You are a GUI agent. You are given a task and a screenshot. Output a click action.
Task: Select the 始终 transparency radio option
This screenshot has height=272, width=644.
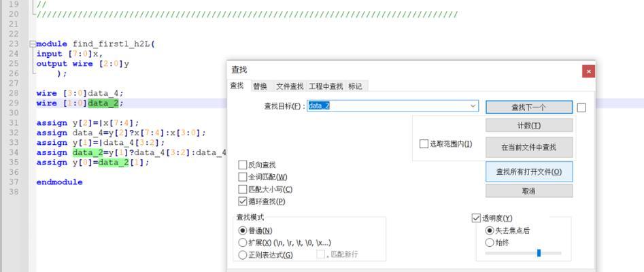[x=490, y=243]
